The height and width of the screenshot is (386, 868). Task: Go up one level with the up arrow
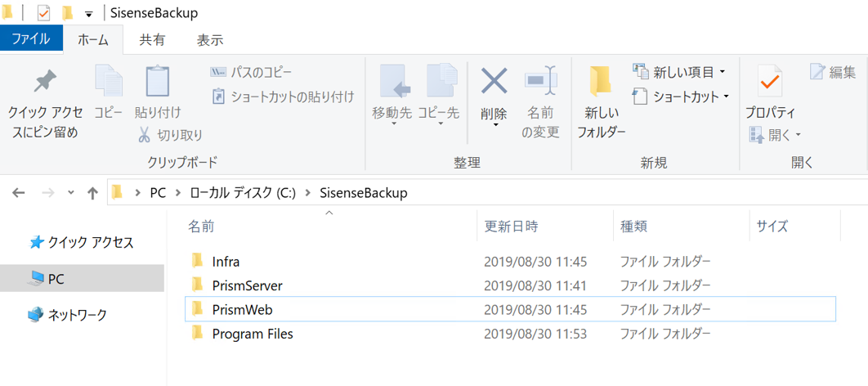point(92,193)
